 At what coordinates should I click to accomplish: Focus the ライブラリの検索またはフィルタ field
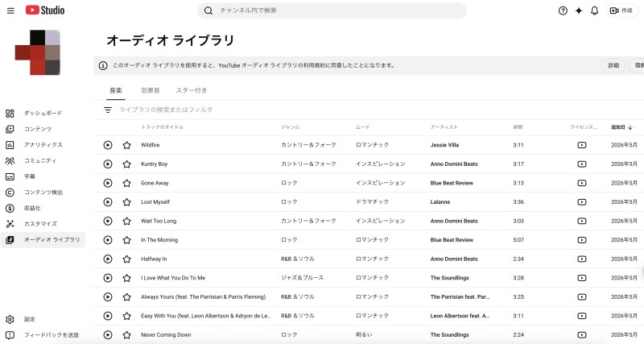pyautogui.click(x=166, y=110)
